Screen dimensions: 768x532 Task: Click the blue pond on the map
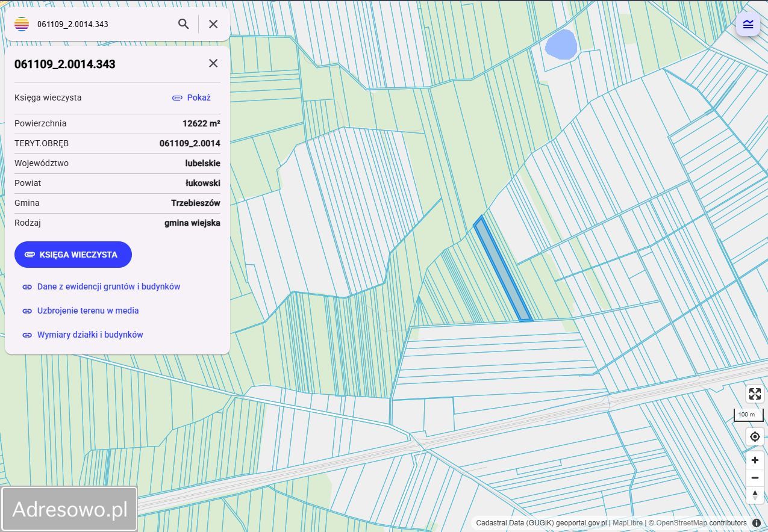(x=560, y=45)
